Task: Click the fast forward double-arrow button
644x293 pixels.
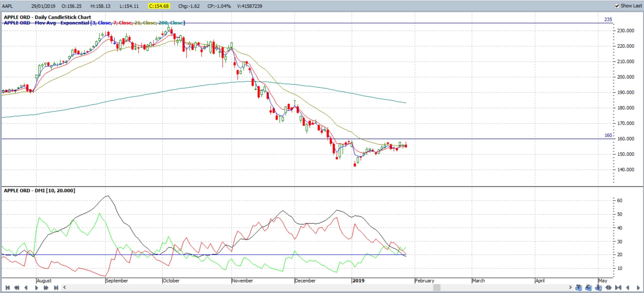Action: 46,287
